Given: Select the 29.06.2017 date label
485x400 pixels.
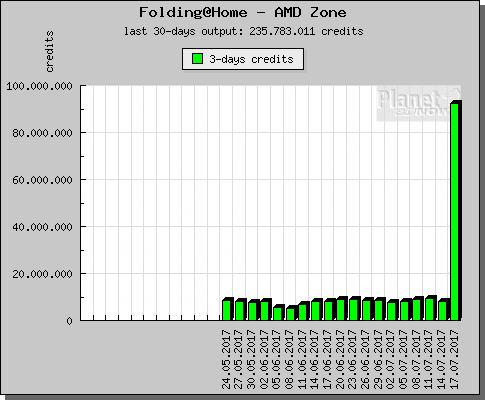Looking at the screenshot, I should (378, 359).
